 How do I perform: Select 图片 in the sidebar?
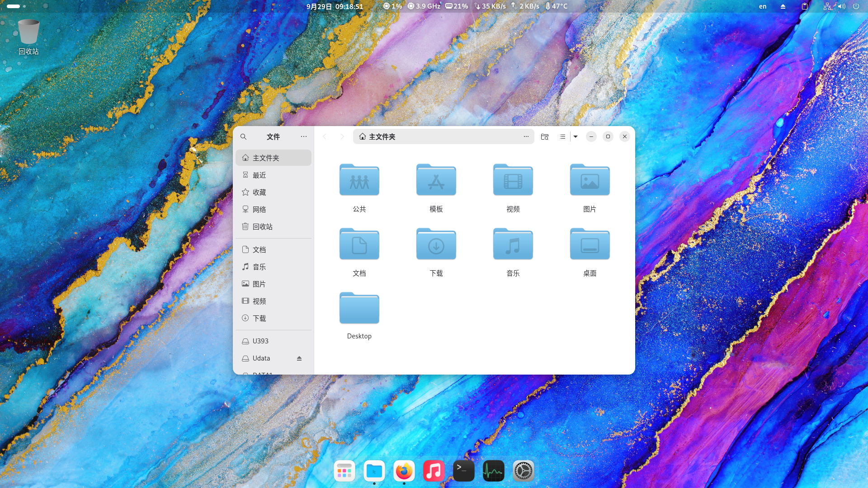(x=274, y=284)
